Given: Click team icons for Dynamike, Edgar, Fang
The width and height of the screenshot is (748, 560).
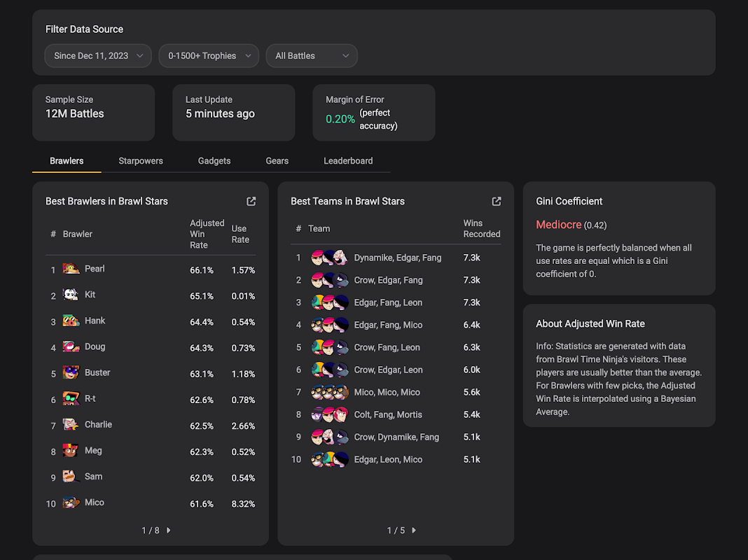Looking at the screenshot, I should 330,258.
